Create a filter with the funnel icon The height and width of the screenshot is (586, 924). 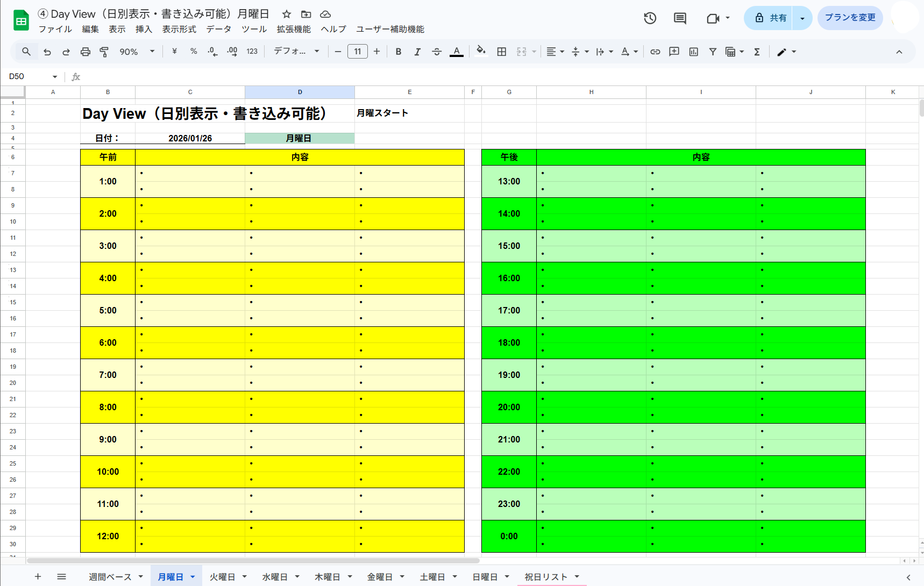pyautogui.click(x=713, y=52)
